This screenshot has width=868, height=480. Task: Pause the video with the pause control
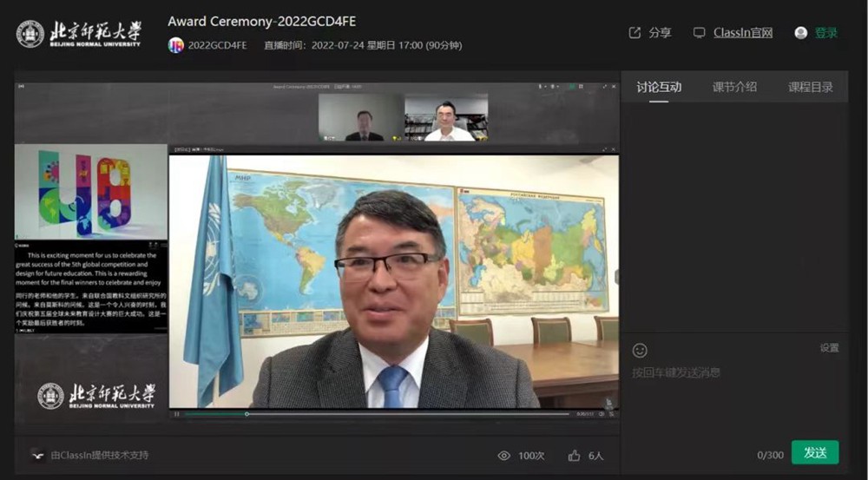176,414
